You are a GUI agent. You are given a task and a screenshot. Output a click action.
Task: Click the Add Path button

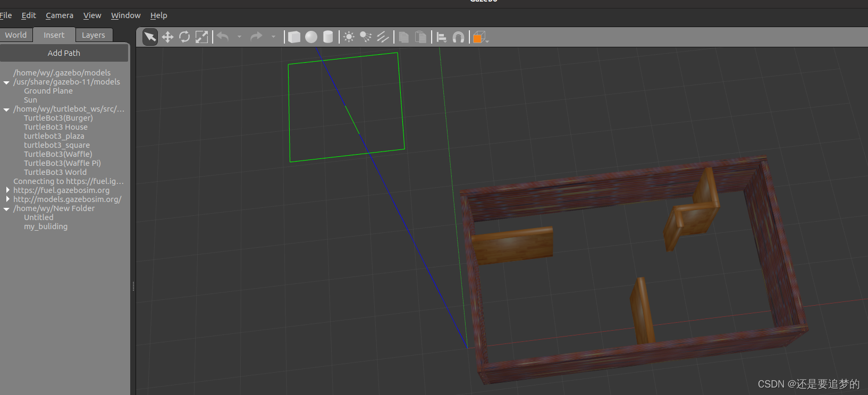click(64, 53)
